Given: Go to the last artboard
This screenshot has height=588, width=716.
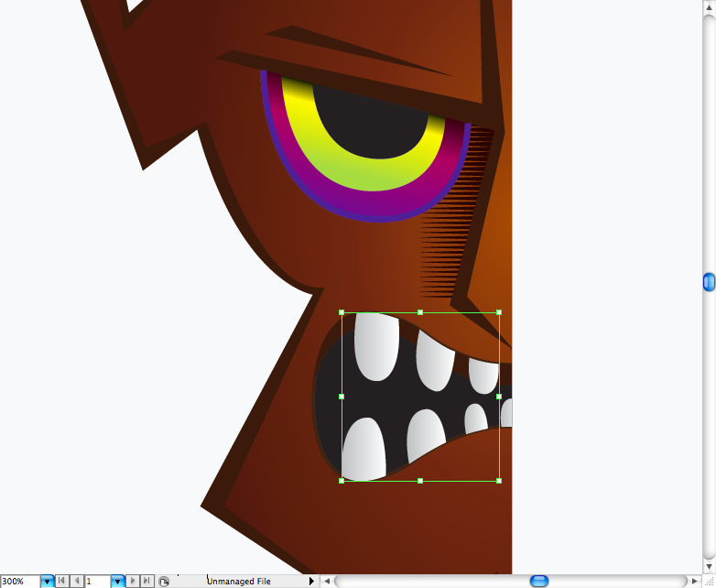Looking at the screenshot, I should (x=146, y=581).
